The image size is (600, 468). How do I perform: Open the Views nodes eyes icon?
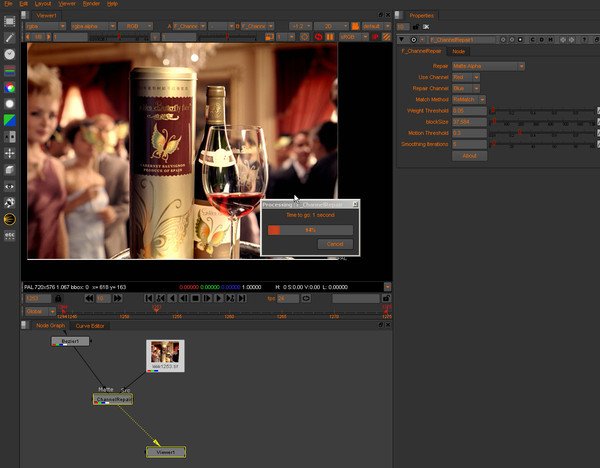tap(10, 186)
